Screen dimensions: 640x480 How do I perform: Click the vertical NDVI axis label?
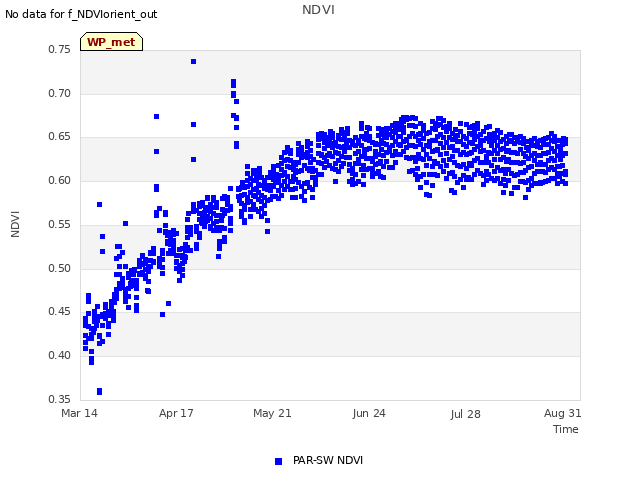pyautogui.click(x=15, y=224)
